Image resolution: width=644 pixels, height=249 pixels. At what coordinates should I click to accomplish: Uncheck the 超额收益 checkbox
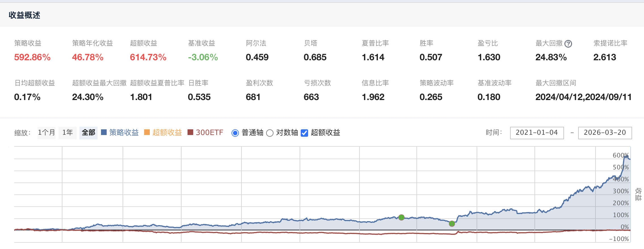point(304,133)
